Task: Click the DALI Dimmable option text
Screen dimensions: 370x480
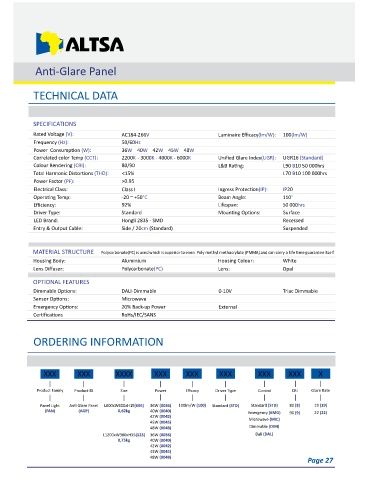Action: click(x=139, y=291)
